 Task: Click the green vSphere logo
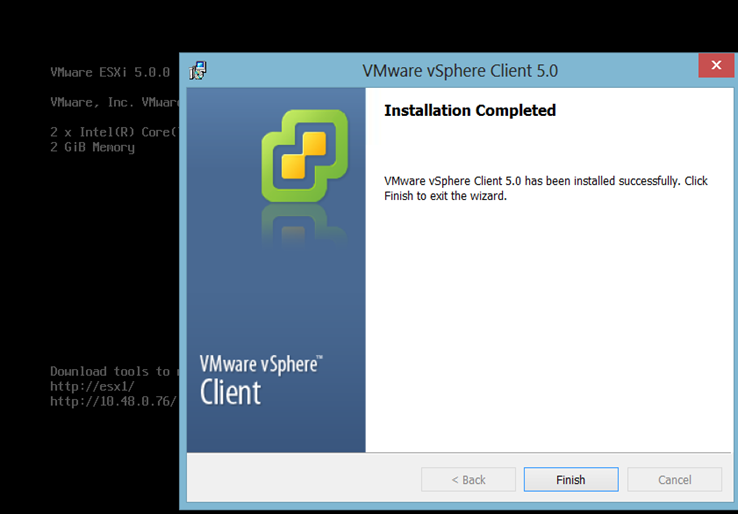coord(305,155)
